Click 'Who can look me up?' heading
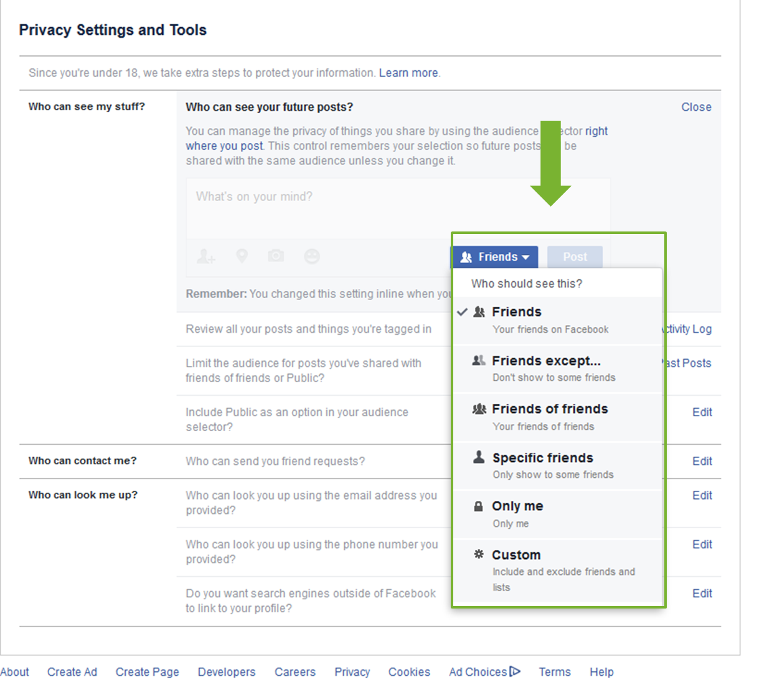 tap(83, 495)
